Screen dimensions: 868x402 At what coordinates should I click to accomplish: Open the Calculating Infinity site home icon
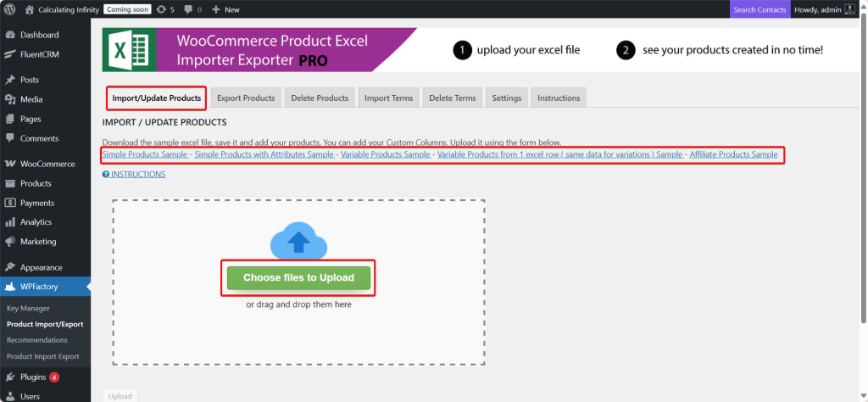30,9
